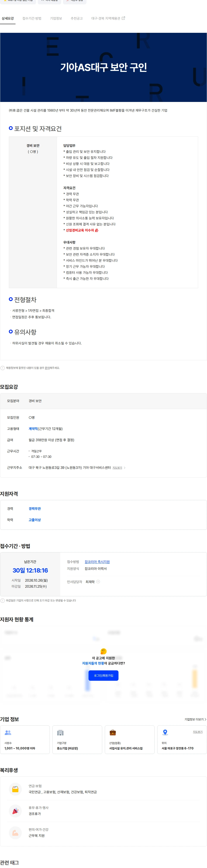207x868 pixels.
Task: Click the 연금·보험 benefit icon
Action: pos(15,789)
